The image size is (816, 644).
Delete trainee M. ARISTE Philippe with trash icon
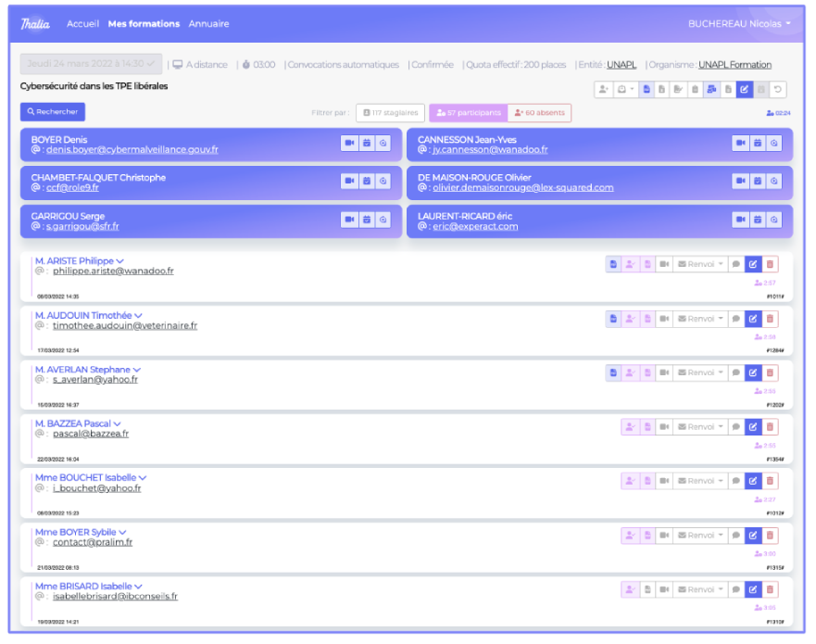770,265
